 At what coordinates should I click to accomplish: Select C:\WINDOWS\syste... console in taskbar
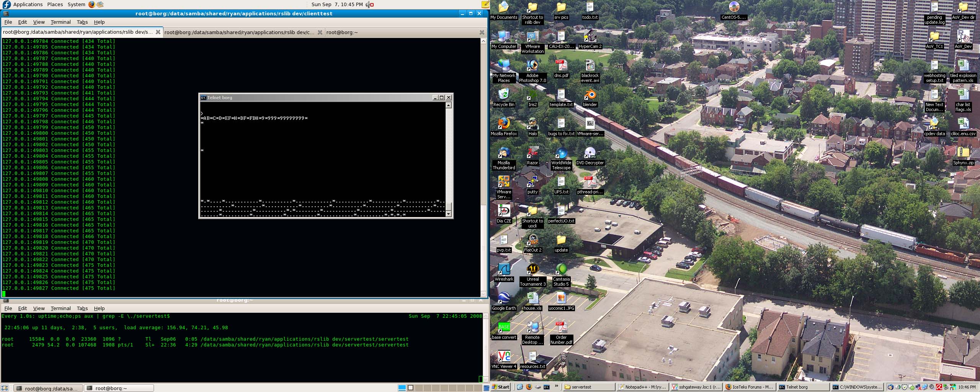pos(857,387)
